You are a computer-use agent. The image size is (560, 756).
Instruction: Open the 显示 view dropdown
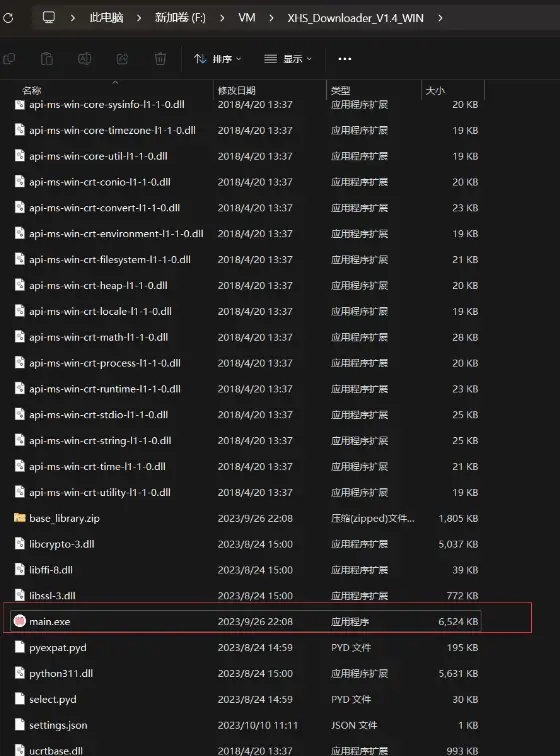pyautogui.click(x=288, y=59)
